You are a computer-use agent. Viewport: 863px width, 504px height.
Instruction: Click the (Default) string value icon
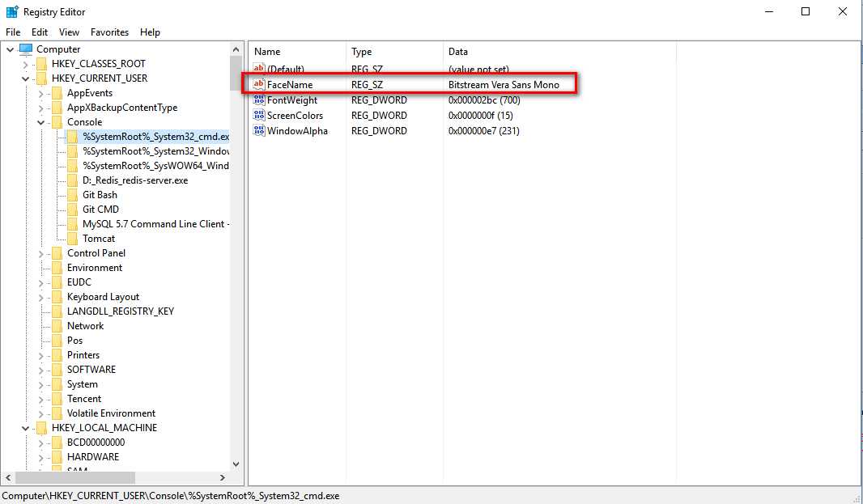click(259, 69)
